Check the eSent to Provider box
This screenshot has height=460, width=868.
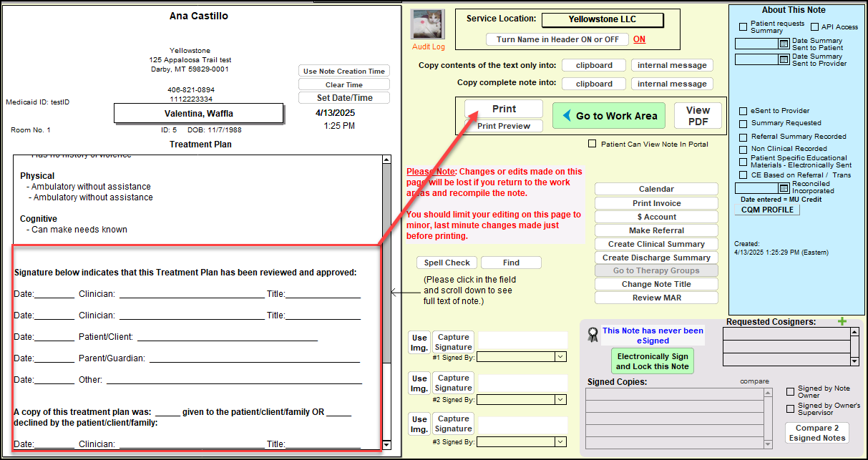tap(743, 111)
